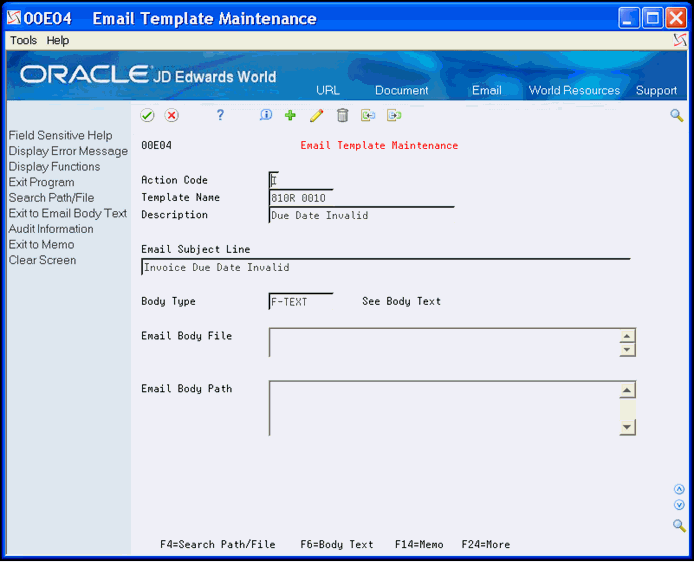Open the URL banner tab
This screenshot has width=694, height=562.
pos(328,90)
